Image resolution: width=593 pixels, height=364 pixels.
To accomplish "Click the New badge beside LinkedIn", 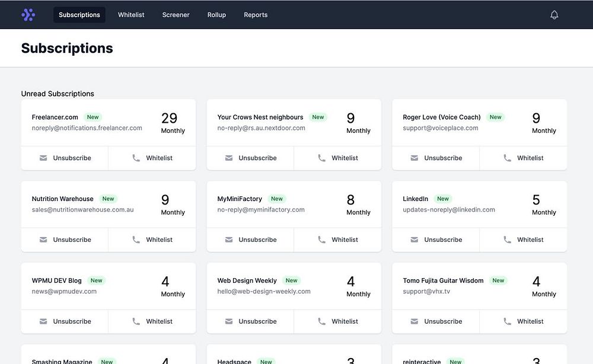I will [x=443, y=199].
